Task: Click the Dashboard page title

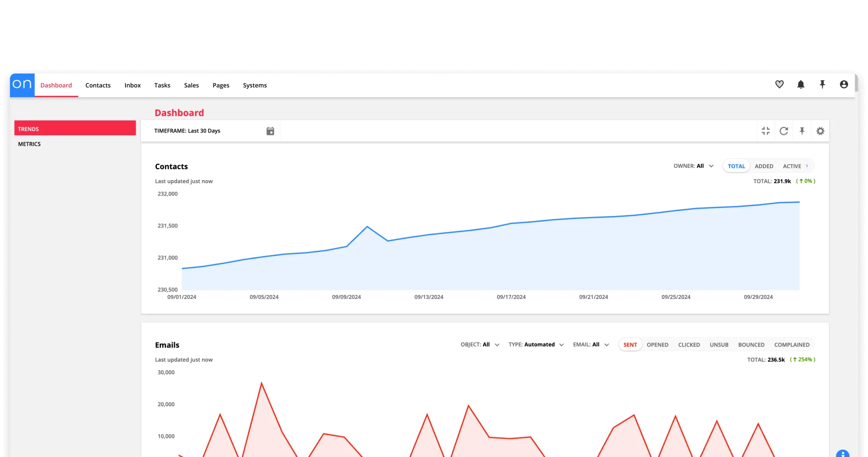Action: 179,113
